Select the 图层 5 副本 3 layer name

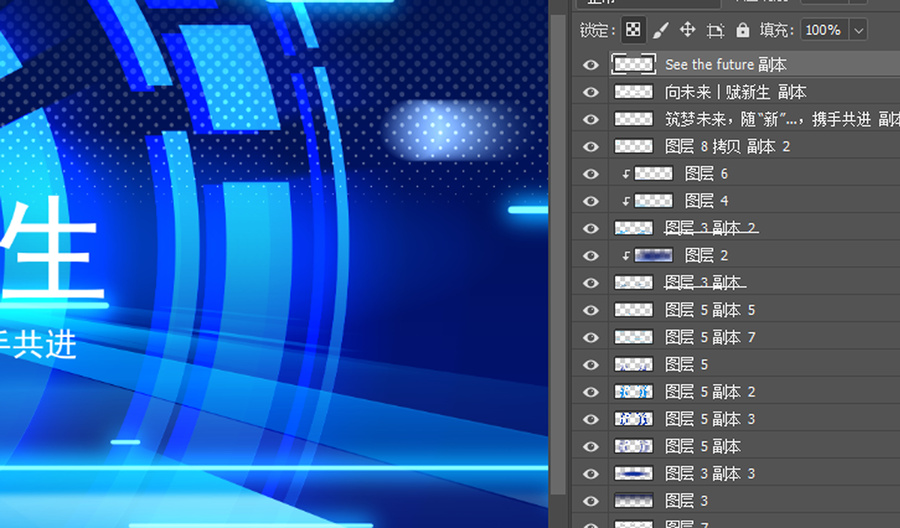(x=710, y=419)
